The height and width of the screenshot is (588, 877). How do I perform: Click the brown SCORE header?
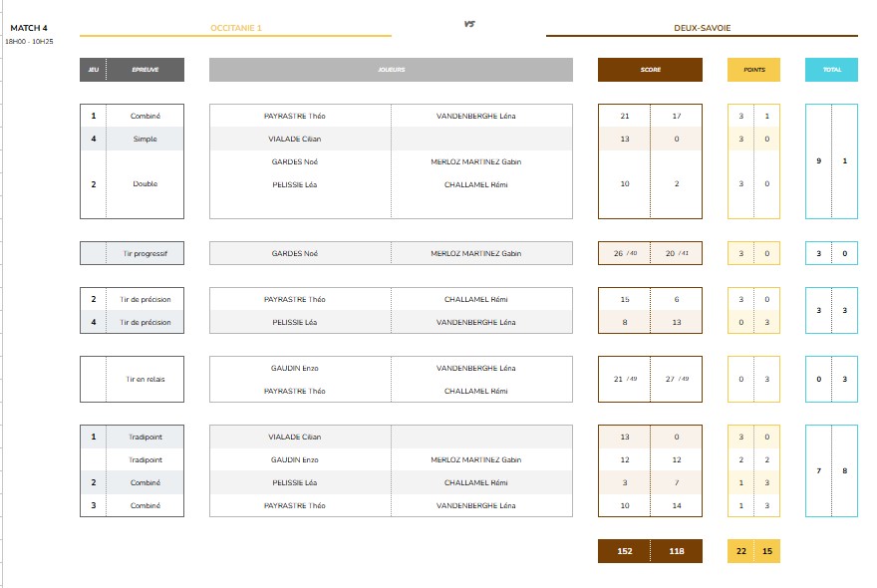pos(650,70)
